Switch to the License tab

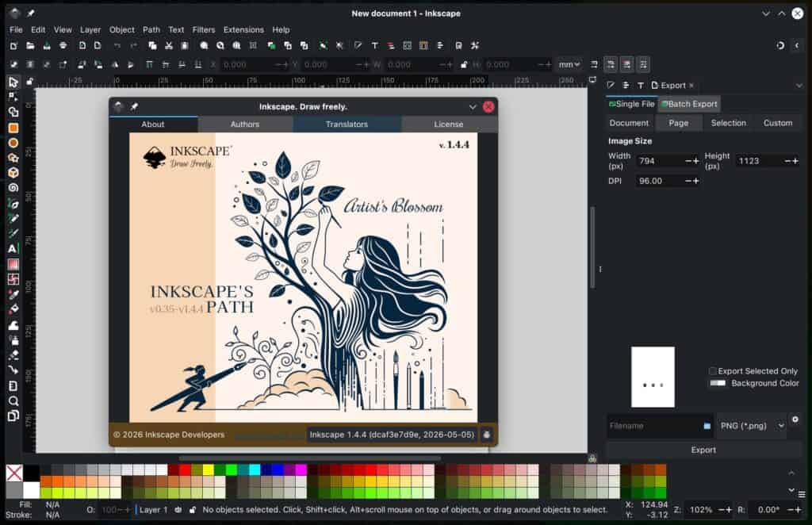coord(449,125)
